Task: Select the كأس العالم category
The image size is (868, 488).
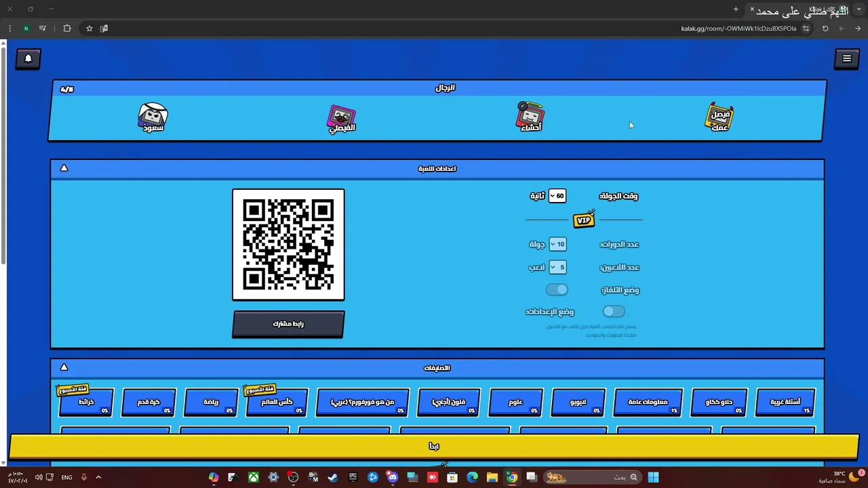Action: pyautogui.click(x=276, y=402)
